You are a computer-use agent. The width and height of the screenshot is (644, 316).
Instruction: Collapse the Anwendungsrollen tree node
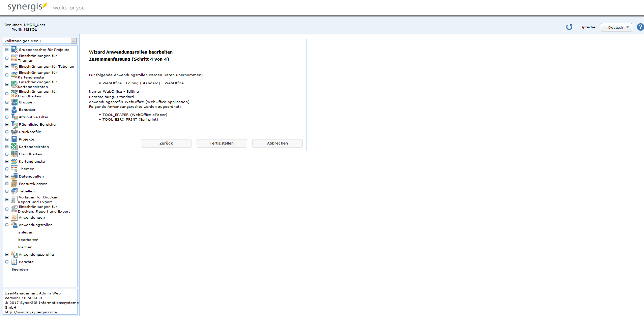6,225
